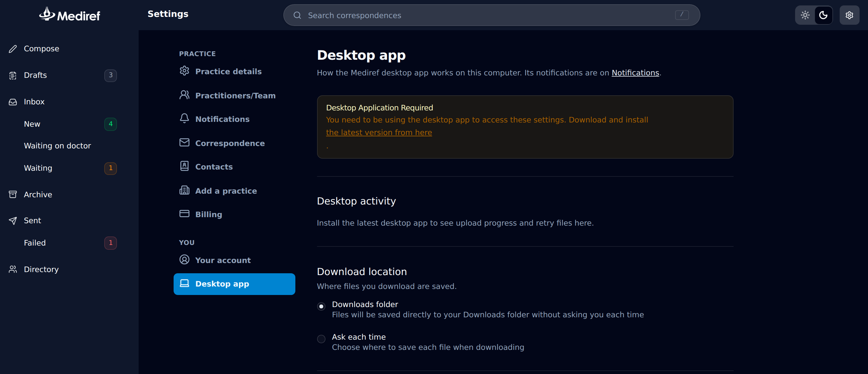
Task: Click the Compose pencil icon
Action: 13,49
